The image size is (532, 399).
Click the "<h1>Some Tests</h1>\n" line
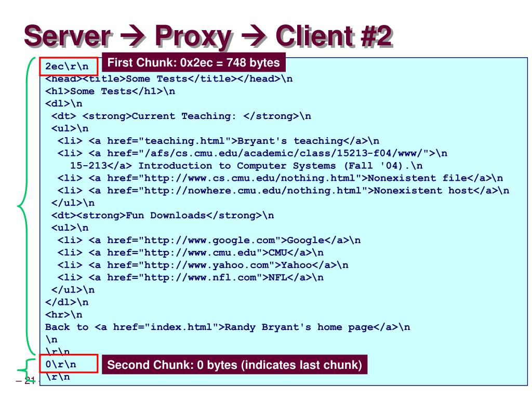click(x=110, y=91)
